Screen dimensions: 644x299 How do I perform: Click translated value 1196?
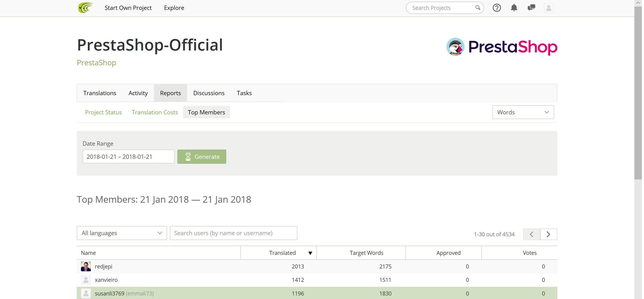pos(298,294)
